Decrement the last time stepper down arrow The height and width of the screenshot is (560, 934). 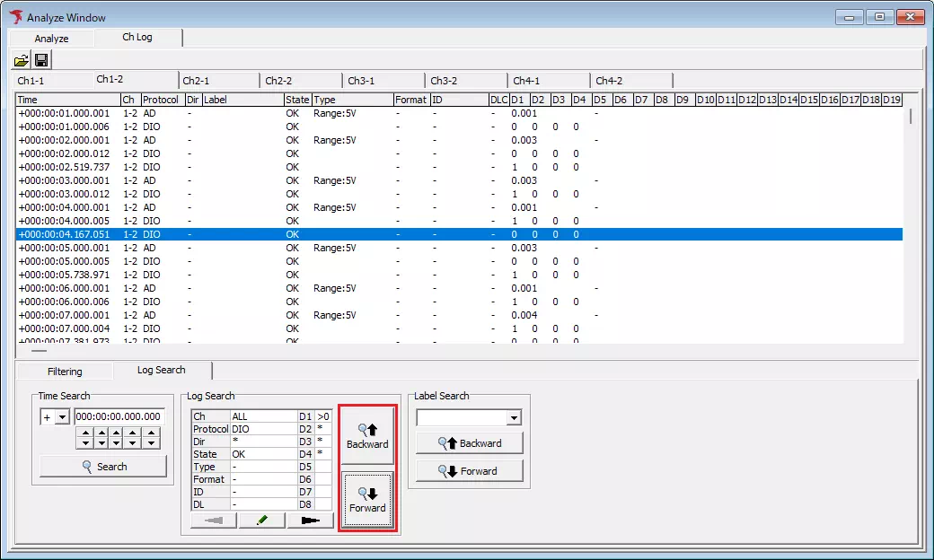(152, 443)
